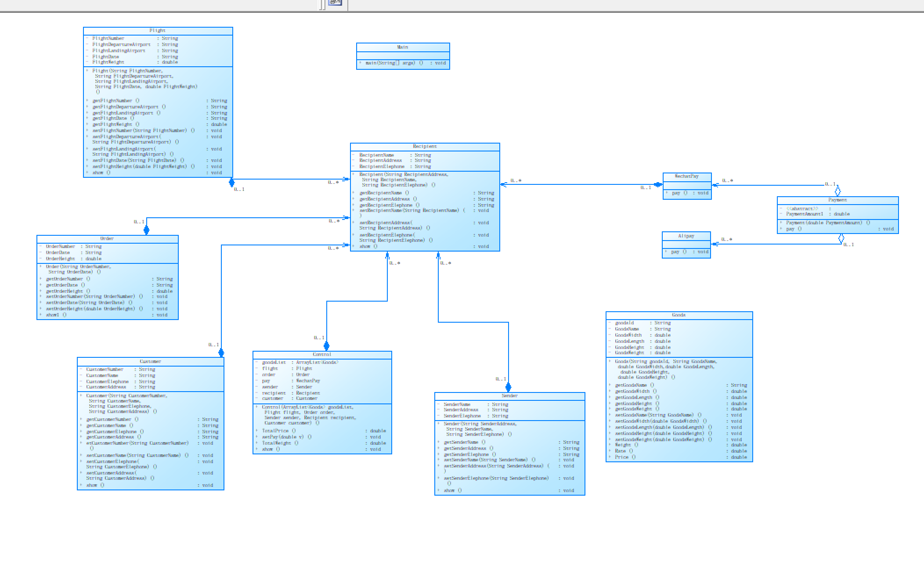This screenshot has height=583, width=924.
Task: Select the Recipient class header
Action: coord(425,147)
